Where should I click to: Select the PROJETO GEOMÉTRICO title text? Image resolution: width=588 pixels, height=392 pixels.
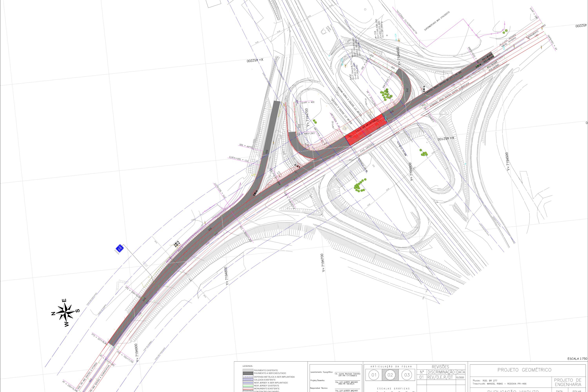coord(524,370)
